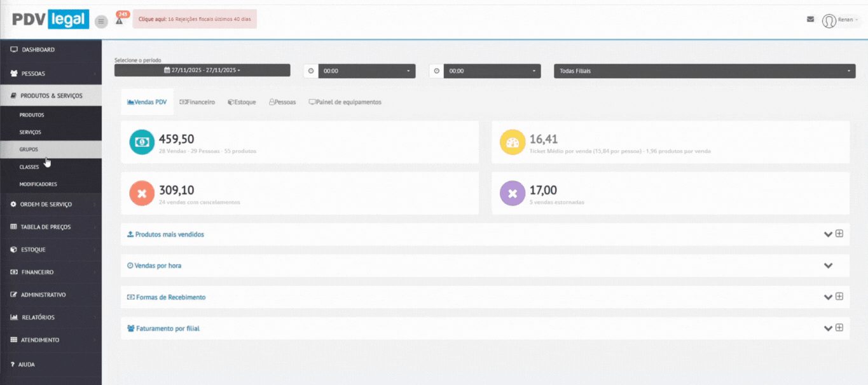Click the sidebar hamburger toggle icon
The height and width of the screenshot is (385, 868).
coord(101,21)
